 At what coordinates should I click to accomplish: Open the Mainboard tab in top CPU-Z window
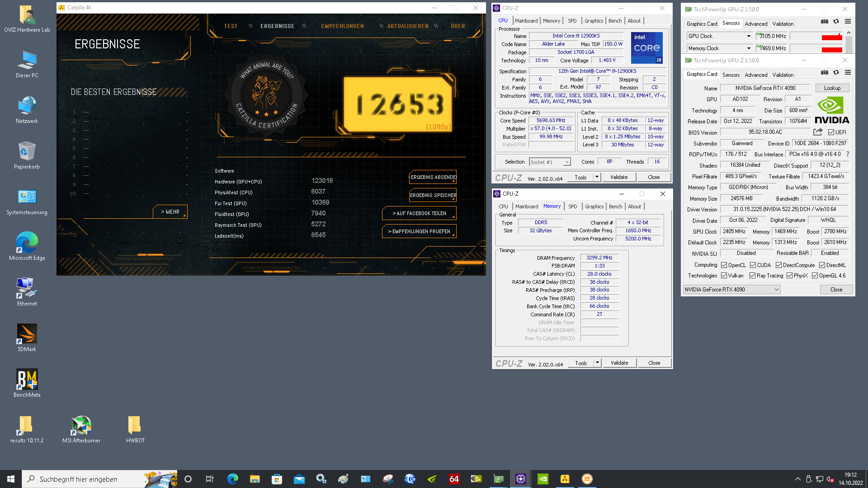coord(526,21)
